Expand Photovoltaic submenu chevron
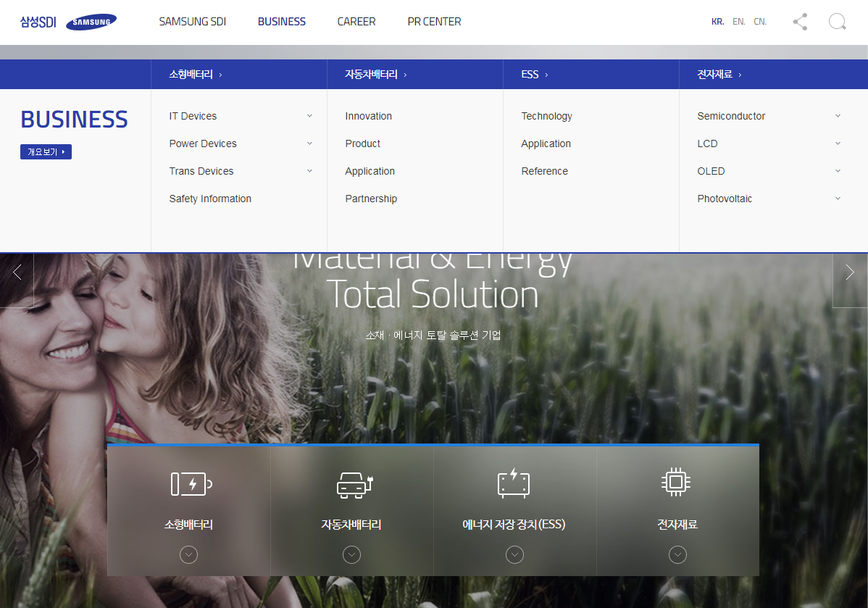Viewport: 868px width, 608px height. point(838,199)
